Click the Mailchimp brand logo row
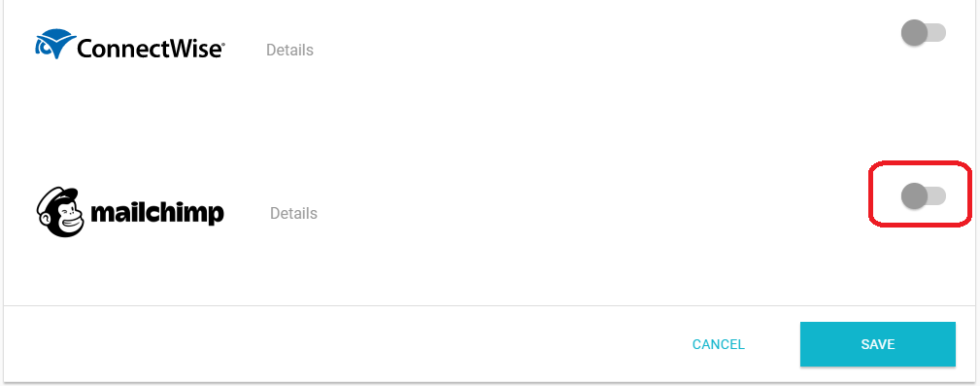The width and height of the screenshot is (980, 386). (x=130, y=212)
